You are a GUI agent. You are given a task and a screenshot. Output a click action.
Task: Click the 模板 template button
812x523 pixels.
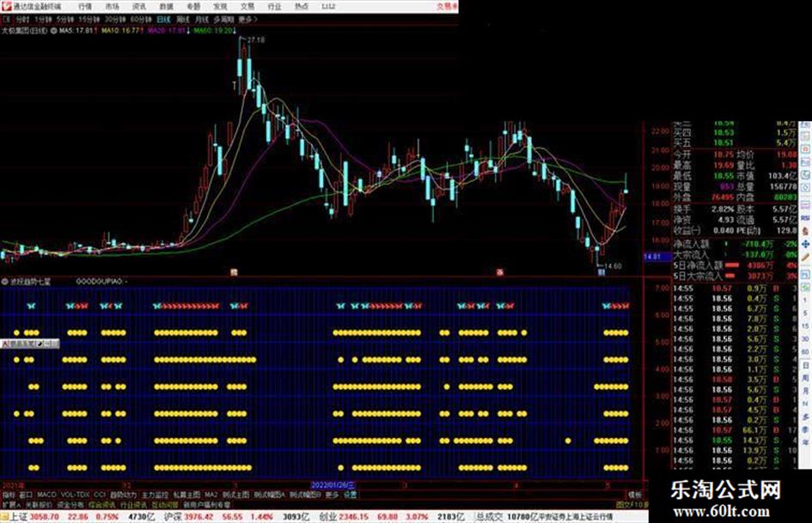click(x=635, y=495)
